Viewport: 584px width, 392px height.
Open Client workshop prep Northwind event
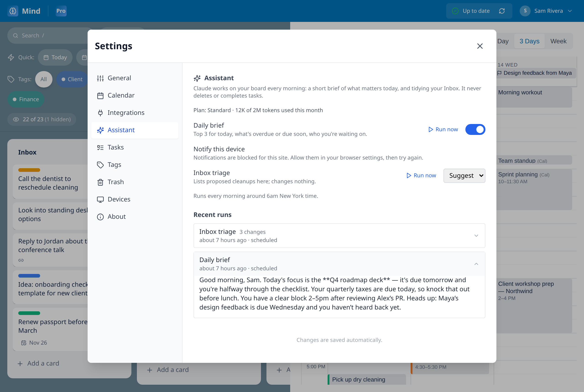[534, 305]
